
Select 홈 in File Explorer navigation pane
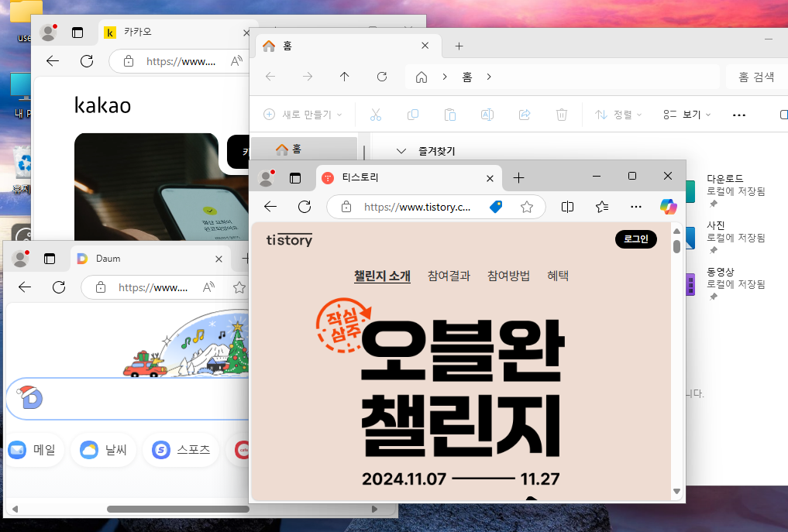304,149
